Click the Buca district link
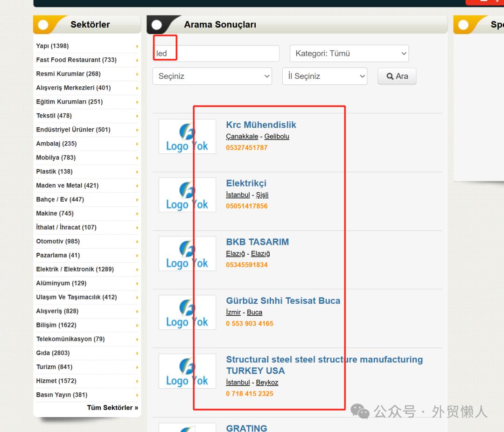 (x=255, y=312)
